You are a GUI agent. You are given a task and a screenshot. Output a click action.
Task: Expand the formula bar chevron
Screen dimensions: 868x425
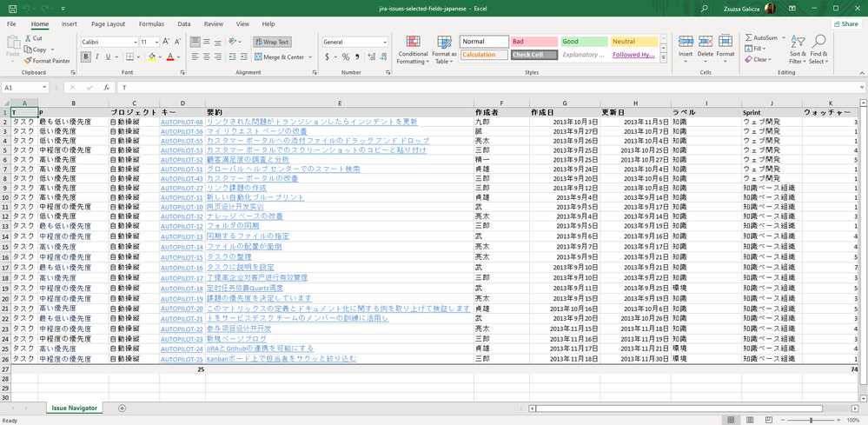point(861,88)
